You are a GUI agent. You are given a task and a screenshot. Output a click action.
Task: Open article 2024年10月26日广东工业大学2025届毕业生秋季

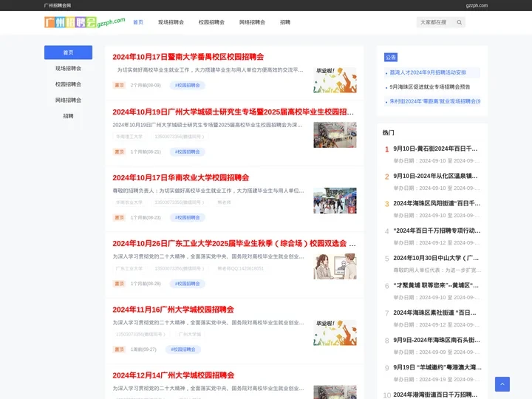pyautogui.click(x=234, y=244)
